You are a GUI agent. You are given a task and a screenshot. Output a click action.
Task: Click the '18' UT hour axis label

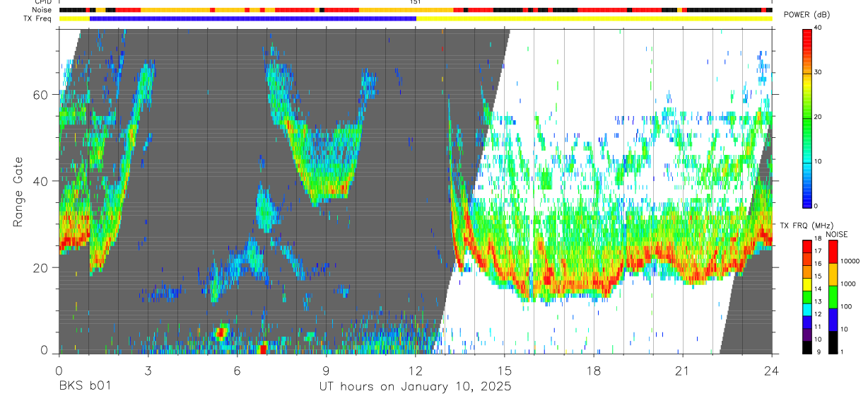pyautogui.click(x=594, y=370)
